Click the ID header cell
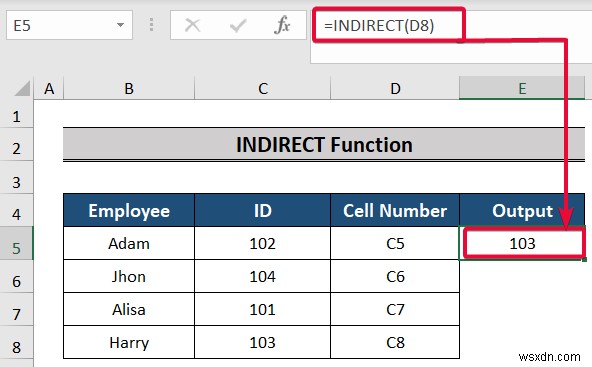This screenshot has width=592, height=367. [x=263, y=210]
